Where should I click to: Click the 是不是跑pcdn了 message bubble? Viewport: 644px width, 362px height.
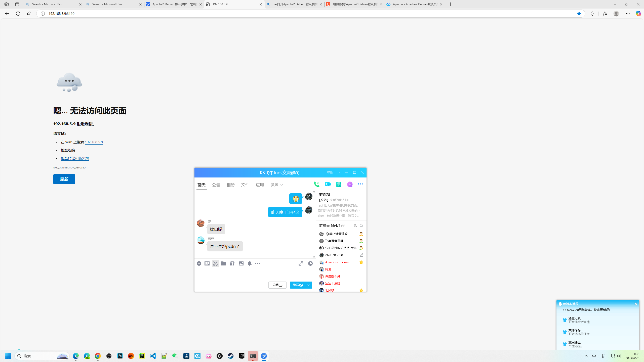point(225,246)
